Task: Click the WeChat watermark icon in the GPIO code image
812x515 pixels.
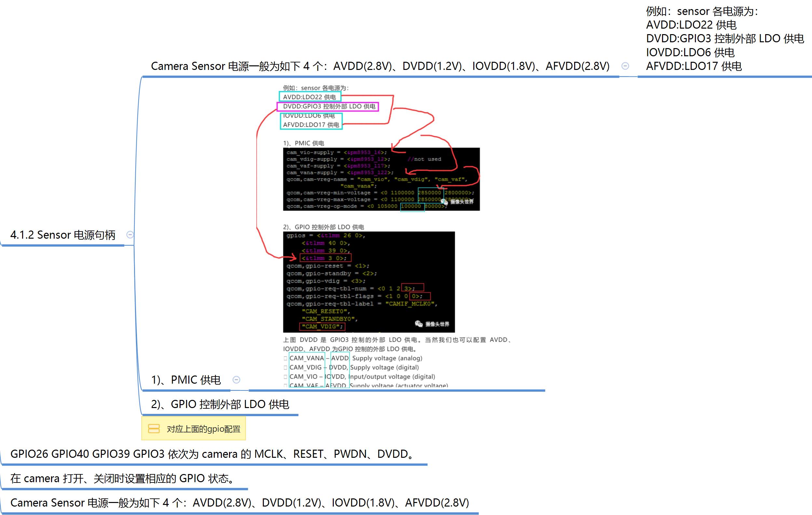Action: coord(418,324)
